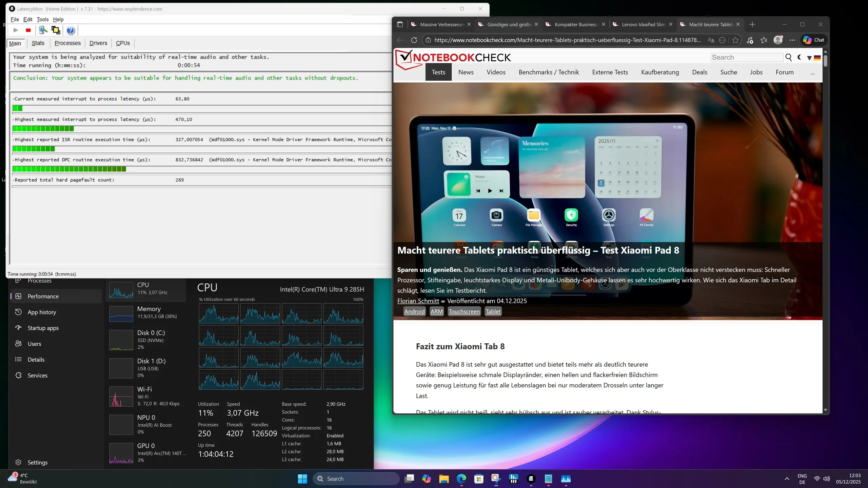The width and height of the screenshot is (868, 488).
Task: Open the Tools menu in LatencyMon
Action: point(42,19)
